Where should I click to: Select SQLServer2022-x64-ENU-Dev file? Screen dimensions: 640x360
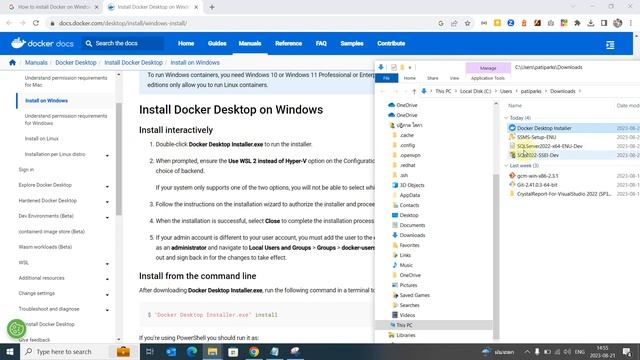coord(549,146)
